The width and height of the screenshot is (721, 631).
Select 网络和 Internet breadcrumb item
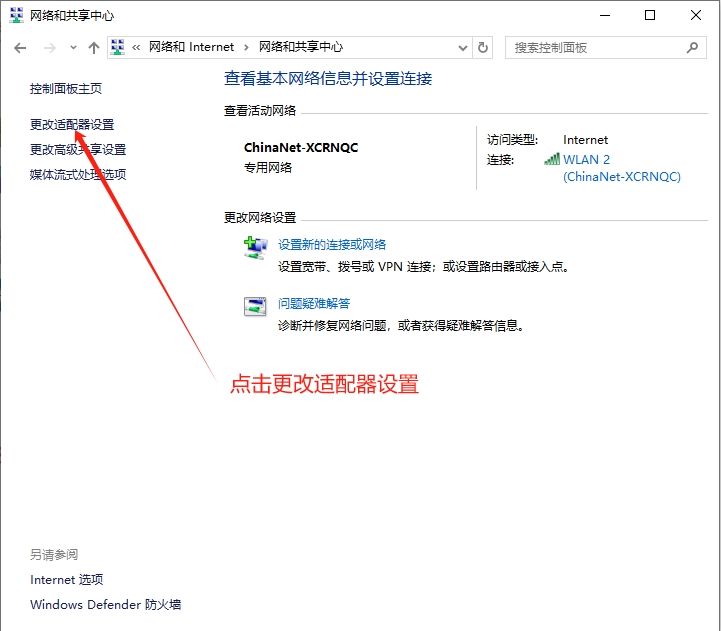[x=191, y=47]
